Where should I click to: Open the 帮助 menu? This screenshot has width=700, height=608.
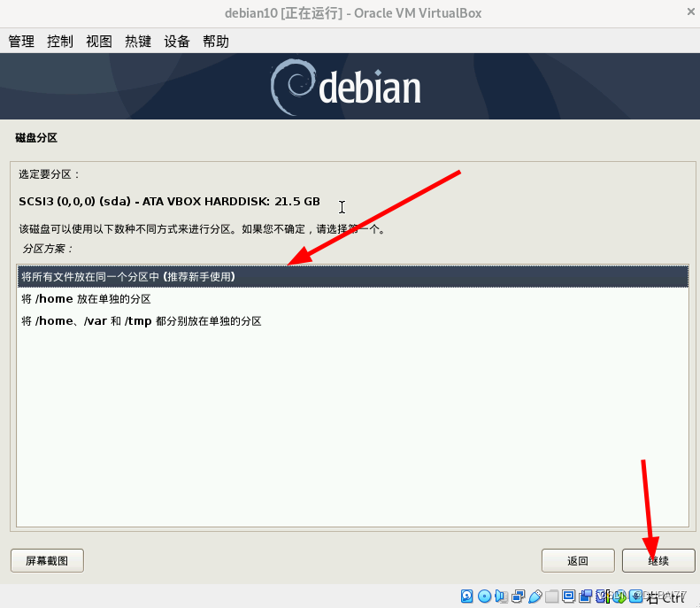coord(216,42)
